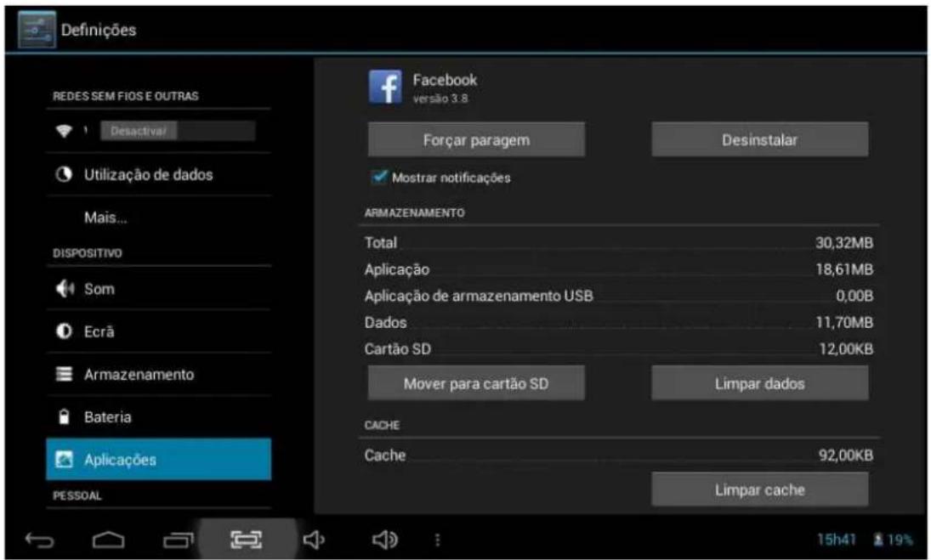
Task: Tap the Cache 92,00KB row
Action: [619, 455]
